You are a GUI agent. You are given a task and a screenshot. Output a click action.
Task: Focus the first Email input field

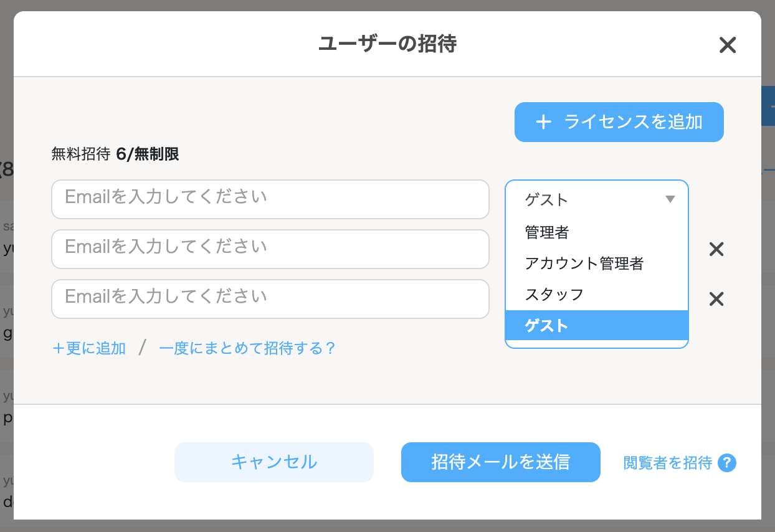tap(270, 199)
